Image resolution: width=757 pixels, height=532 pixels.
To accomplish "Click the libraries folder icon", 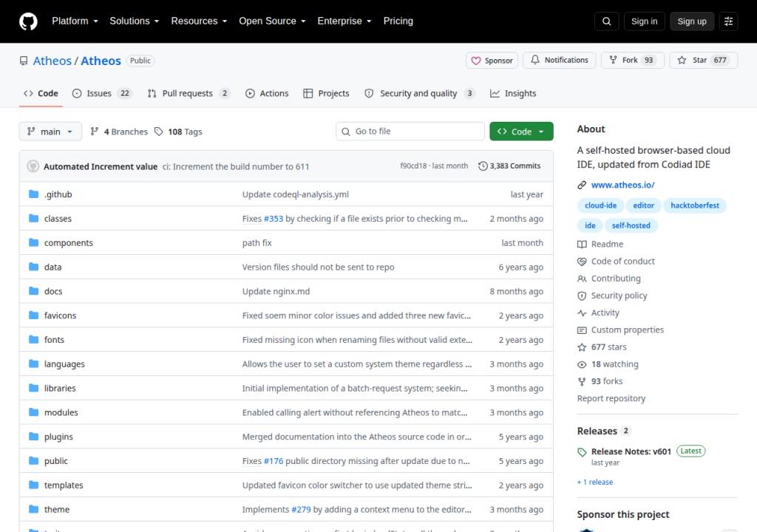I will pos(33,388).
